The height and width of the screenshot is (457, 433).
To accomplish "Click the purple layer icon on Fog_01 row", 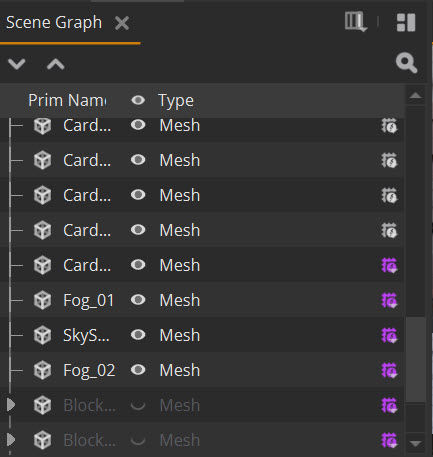I will (x=389, y=300).
